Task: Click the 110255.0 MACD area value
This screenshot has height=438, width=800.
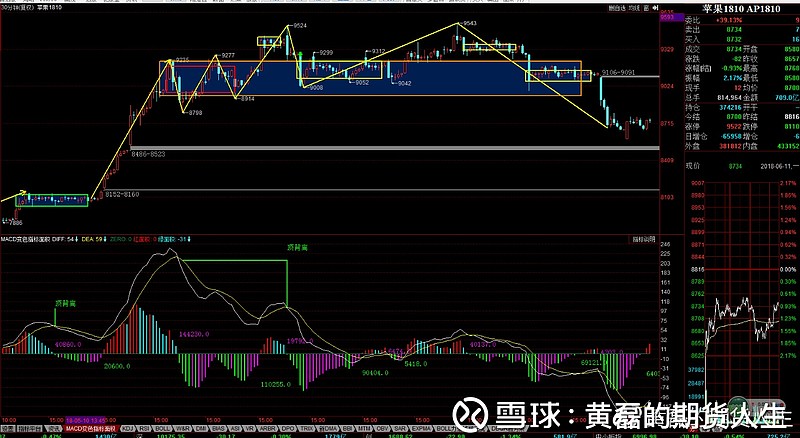Action: click(276, 384)
